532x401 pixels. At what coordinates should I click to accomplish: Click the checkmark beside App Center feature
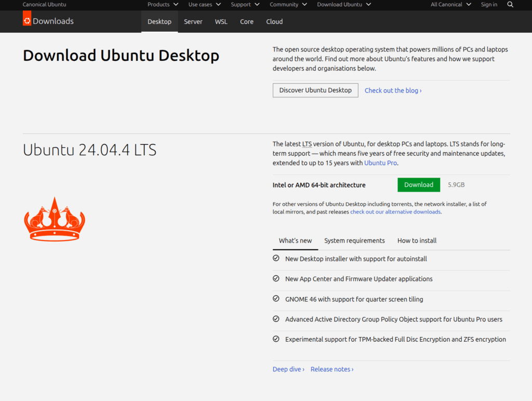click(276, 278)
